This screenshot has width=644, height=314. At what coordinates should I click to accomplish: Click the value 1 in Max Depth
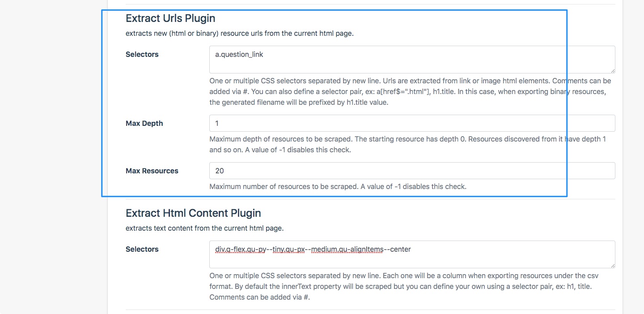click(x=216, y=123)
